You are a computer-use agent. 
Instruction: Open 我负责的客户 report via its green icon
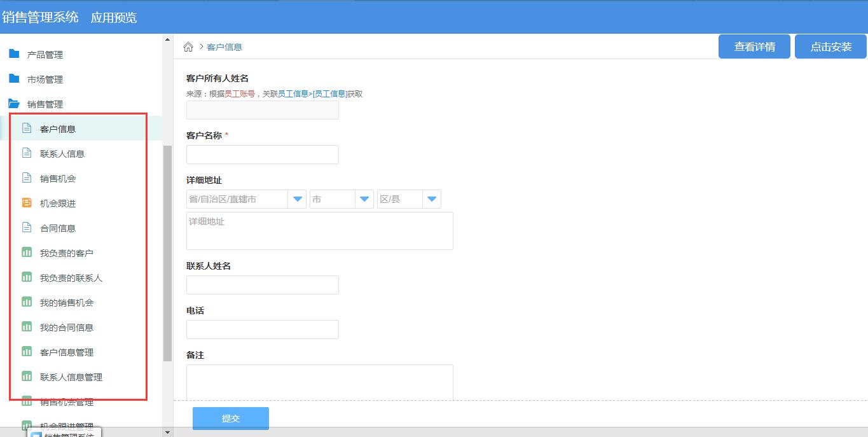[x=26, y=252]
